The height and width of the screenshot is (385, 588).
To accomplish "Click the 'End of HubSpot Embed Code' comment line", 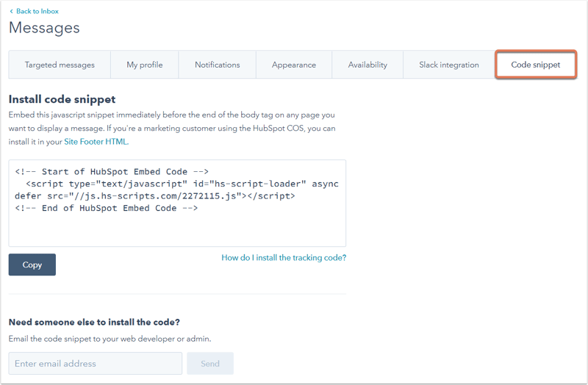I will click(x=106, y=208).
